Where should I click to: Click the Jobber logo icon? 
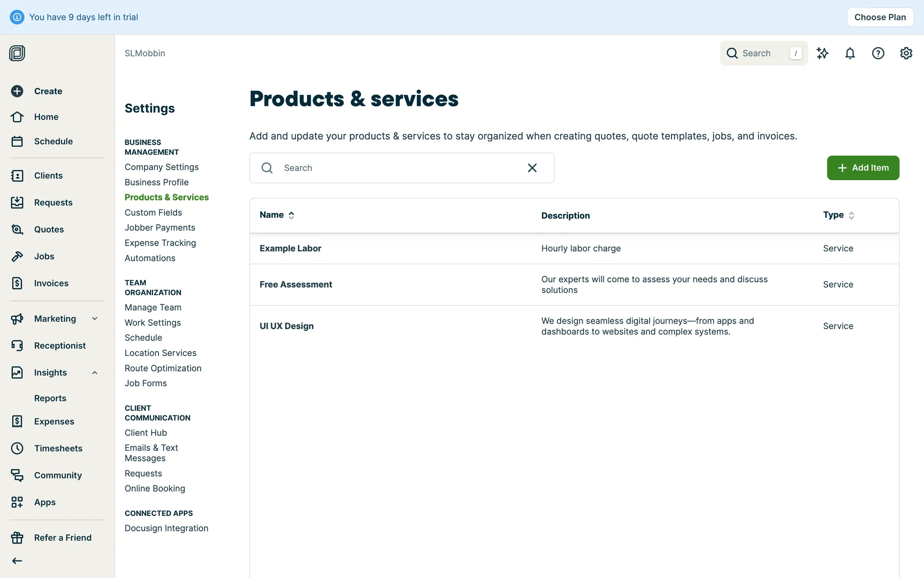(17, 53)
